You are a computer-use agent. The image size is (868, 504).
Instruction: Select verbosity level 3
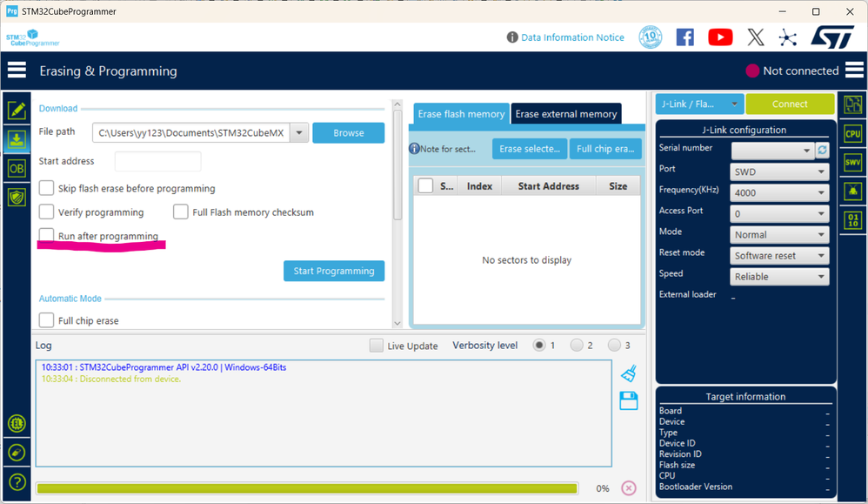coord(614,345)
